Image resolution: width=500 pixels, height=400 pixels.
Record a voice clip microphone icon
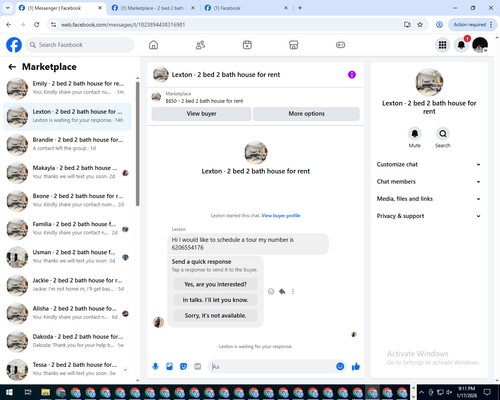(155, 367)
